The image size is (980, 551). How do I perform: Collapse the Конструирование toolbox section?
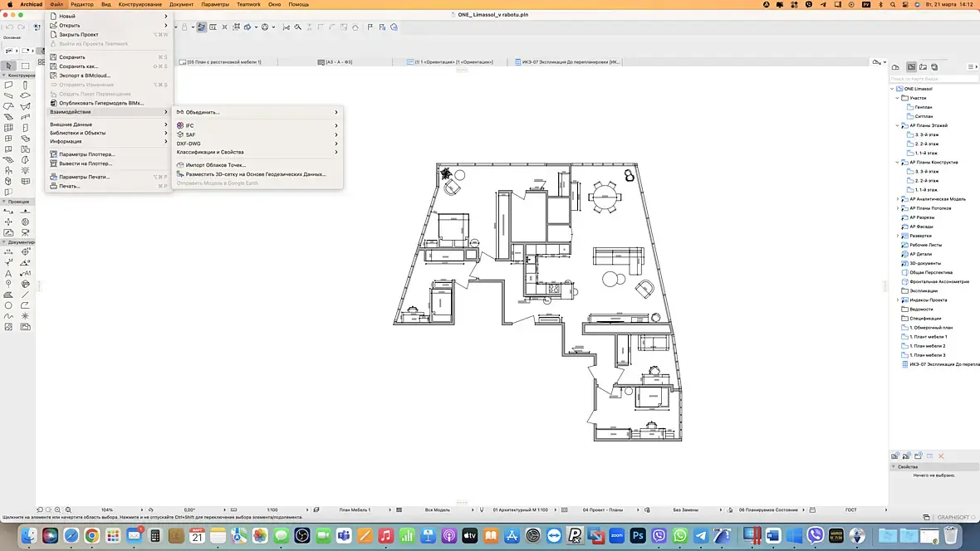[x=4, y=75]
